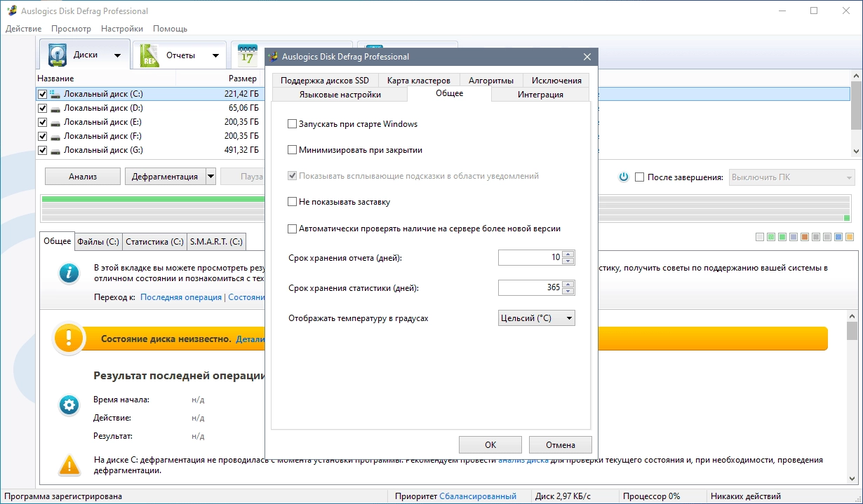The image size is (863, 504).
Task: Follow the анализ диска link
Action: coord(523,460)
